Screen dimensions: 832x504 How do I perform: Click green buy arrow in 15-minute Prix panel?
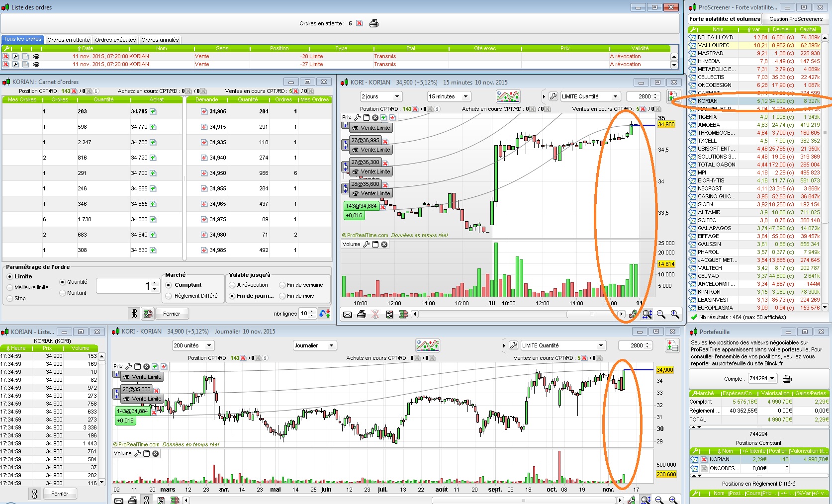pos(384,118)
